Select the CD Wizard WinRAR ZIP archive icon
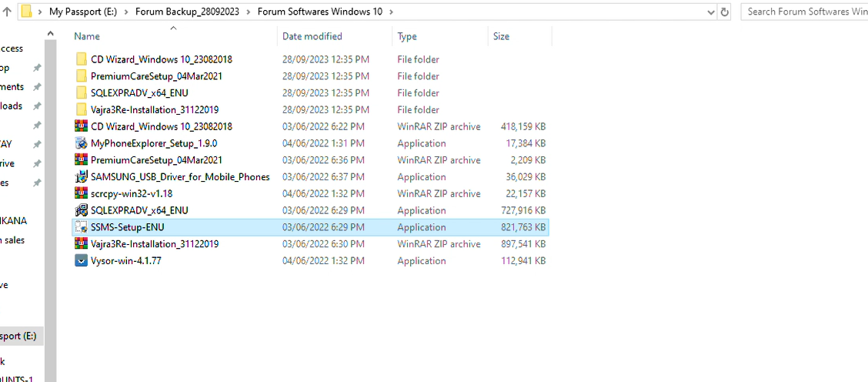The image size is (868, 382). point(82,126)
